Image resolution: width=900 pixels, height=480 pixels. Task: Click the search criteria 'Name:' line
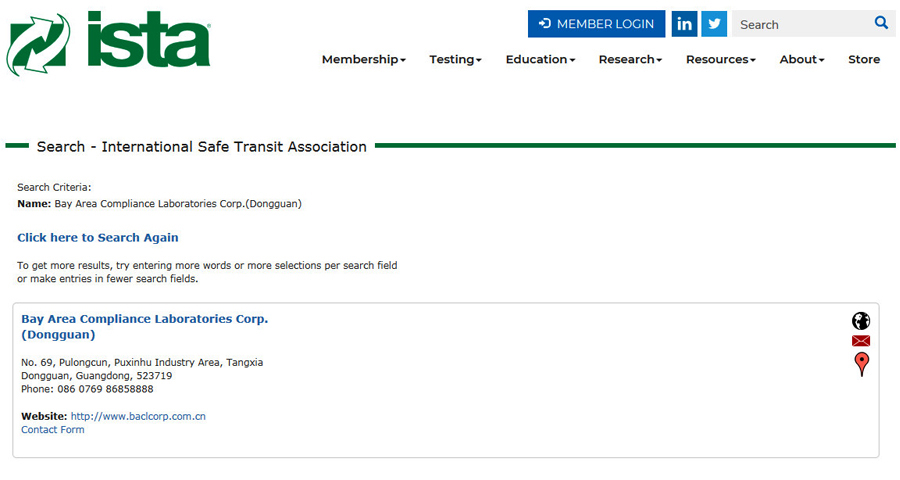pos(159,204)
